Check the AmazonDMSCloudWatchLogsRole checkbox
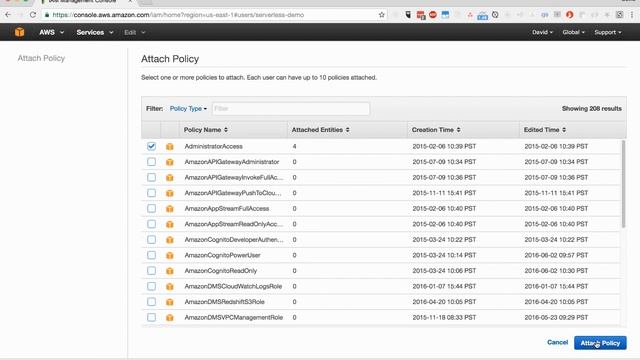This screenshot has width=640, height=360. point(151,286)
